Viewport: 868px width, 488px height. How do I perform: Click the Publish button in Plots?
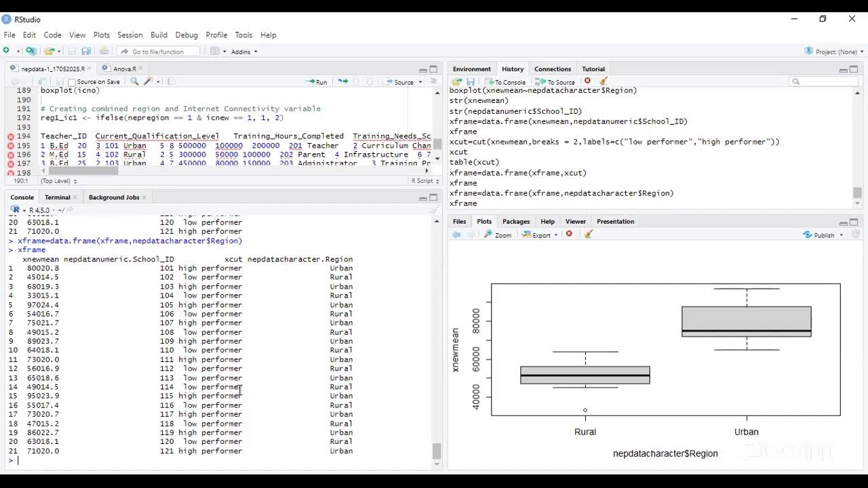pos(818,235)
